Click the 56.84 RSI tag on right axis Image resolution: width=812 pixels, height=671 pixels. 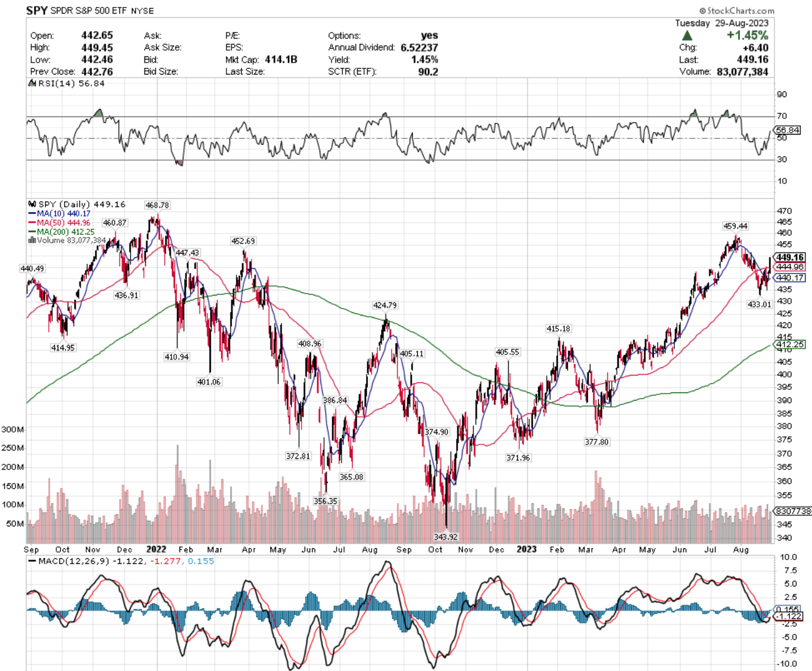click(x=788, y=130)
